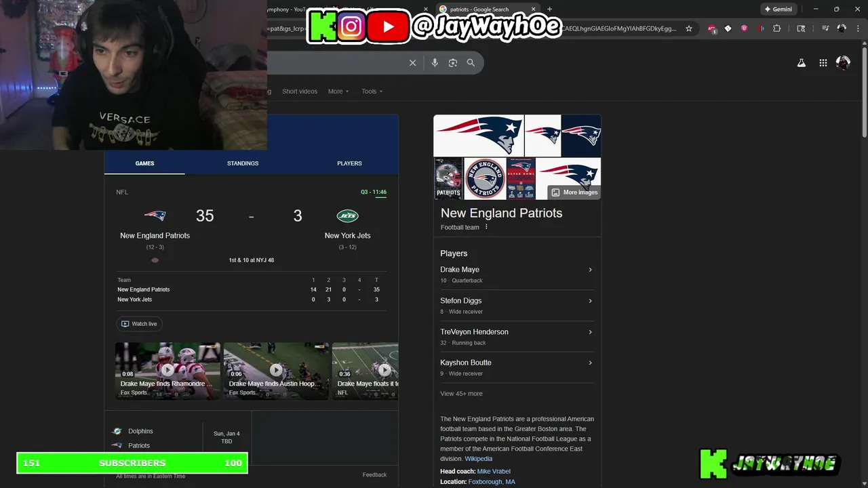Start voice search with the microphone icon
Screen dimensions: 868x488
point(435,62)
